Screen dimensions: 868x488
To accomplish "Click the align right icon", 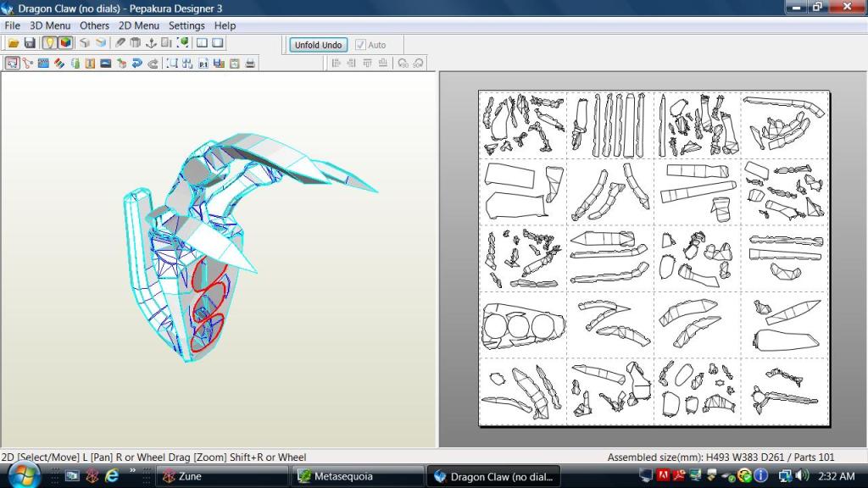I will point(351,63).
